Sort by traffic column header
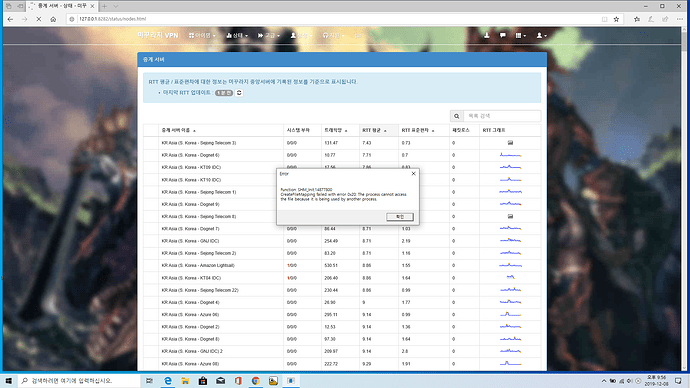690x388 pixels. coord(340,130)
